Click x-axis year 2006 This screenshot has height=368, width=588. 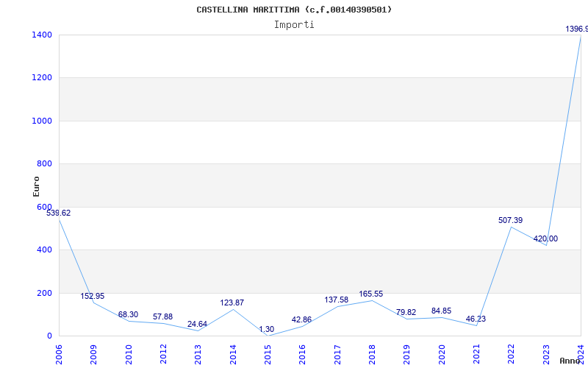(59, 355)
